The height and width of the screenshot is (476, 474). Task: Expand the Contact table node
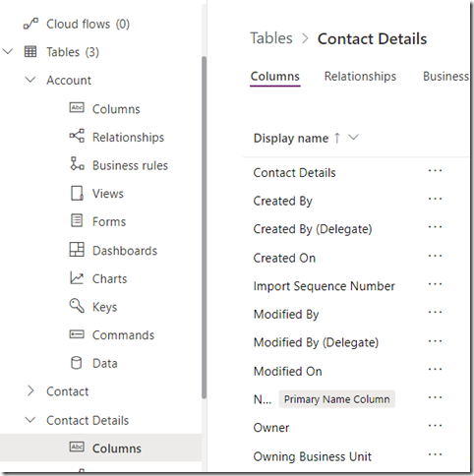30,390
